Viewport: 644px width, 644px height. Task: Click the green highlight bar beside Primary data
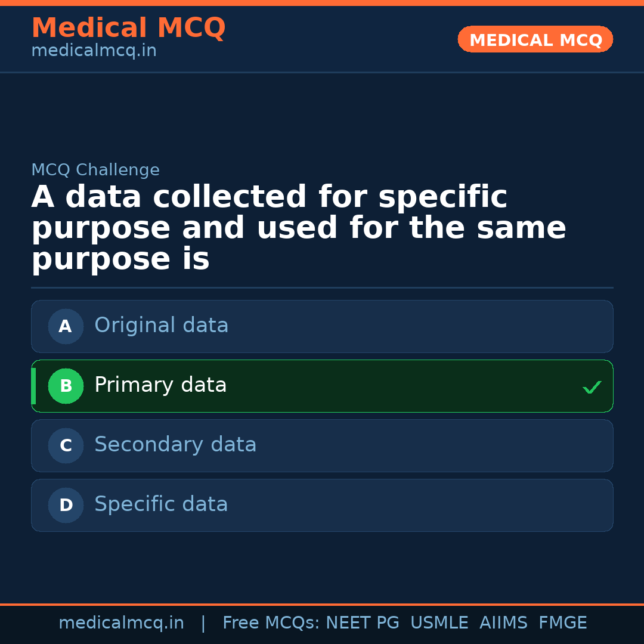point(33,386)
